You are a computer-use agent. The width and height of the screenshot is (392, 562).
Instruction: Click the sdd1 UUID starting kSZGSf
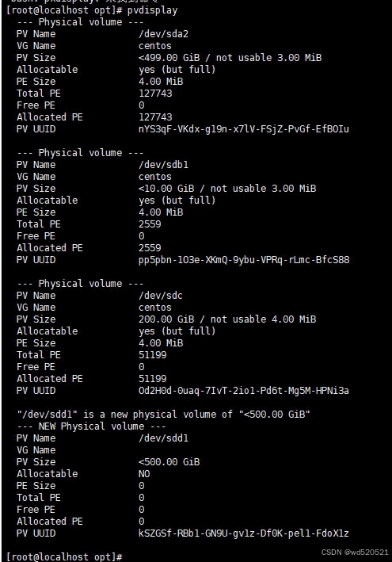243,533
